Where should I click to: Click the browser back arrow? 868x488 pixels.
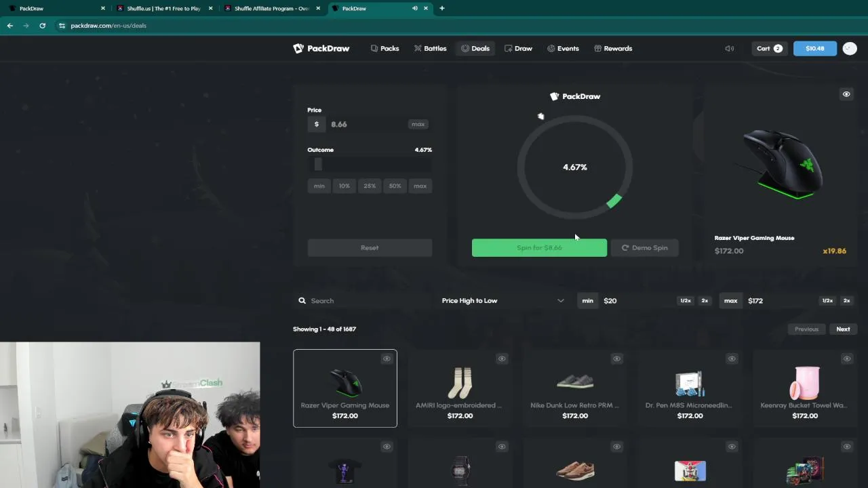coord(10,26)
